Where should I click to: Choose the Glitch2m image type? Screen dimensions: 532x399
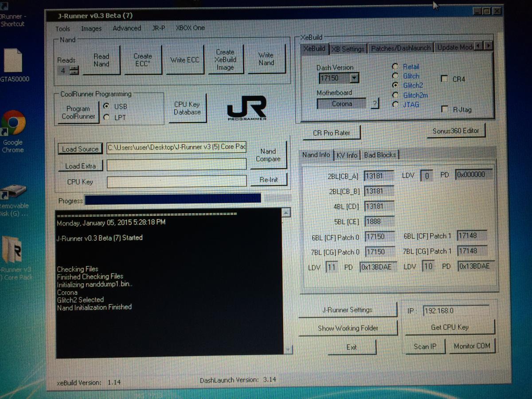395,95
